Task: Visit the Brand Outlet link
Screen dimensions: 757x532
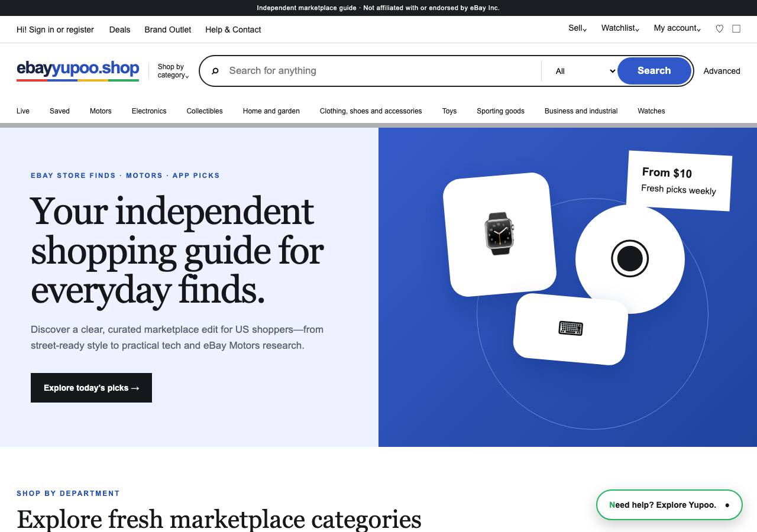Action: coord(168,30)
